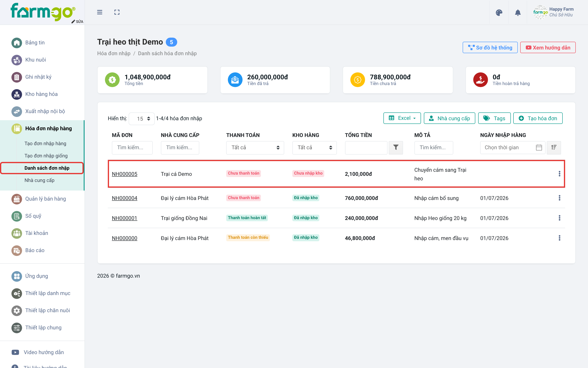This screenshot has width=588, height=368.
Task: Click the Bảng tin home icon
Action: [17, 43]
